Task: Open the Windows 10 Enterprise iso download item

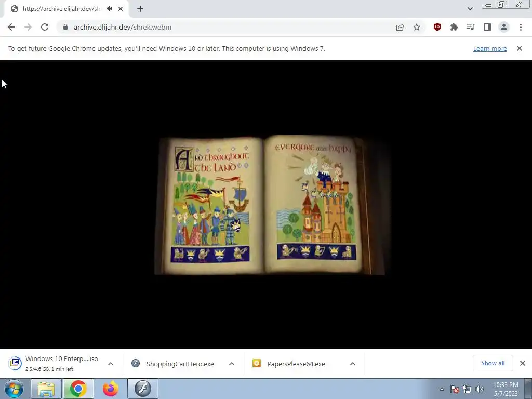Action: coord(54,363)
